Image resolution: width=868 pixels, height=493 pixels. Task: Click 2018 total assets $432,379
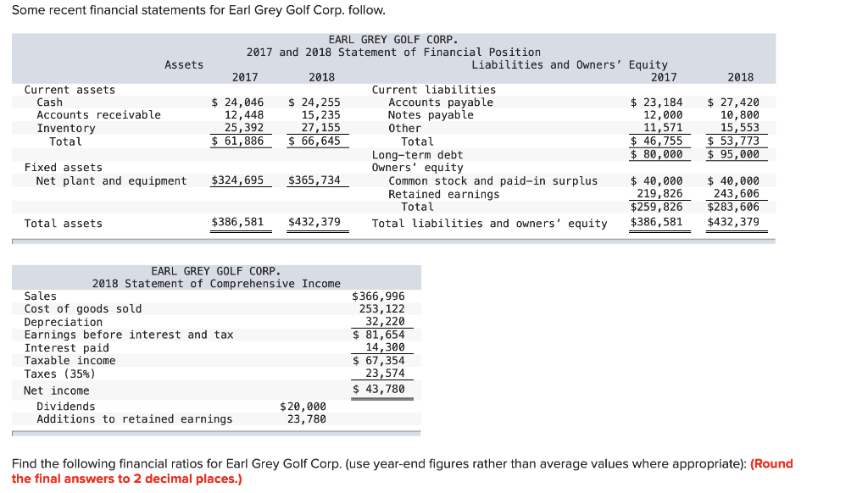(x=314, y=223)
